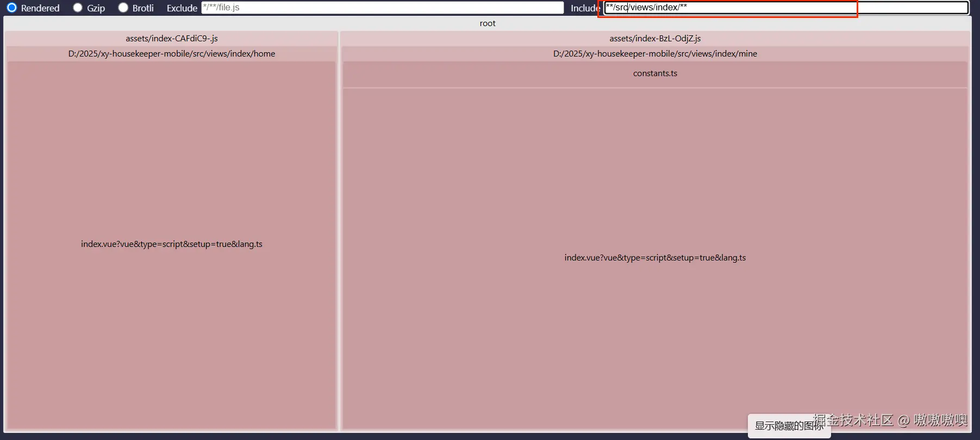Viewport: 980px width, 440px height.
Task: Click the 显示隐藏的图标 tooltip
Action: pyautogui.click(x=789, y=426)
